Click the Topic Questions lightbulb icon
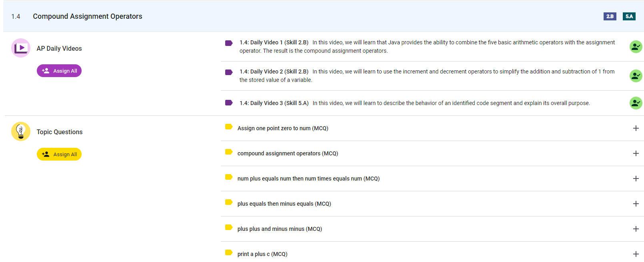 [21, 131]
